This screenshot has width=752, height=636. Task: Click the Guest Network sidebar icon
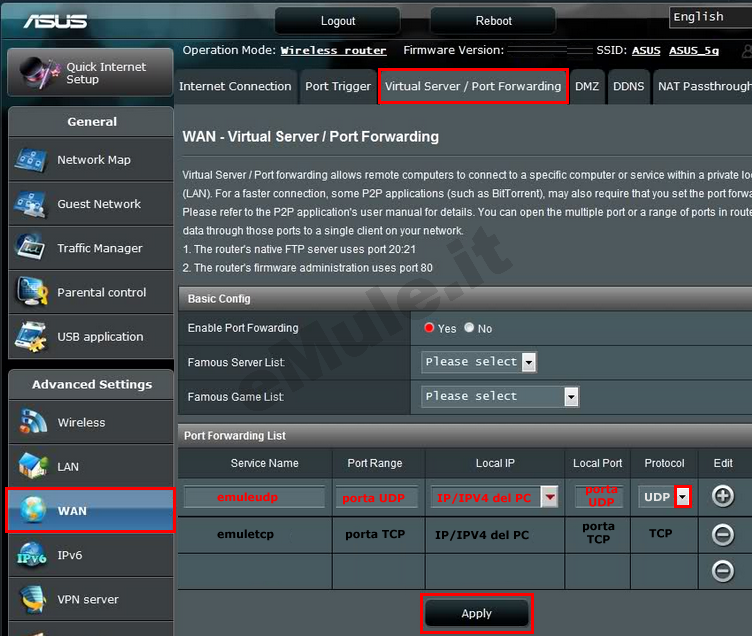(x=32, y=204)
